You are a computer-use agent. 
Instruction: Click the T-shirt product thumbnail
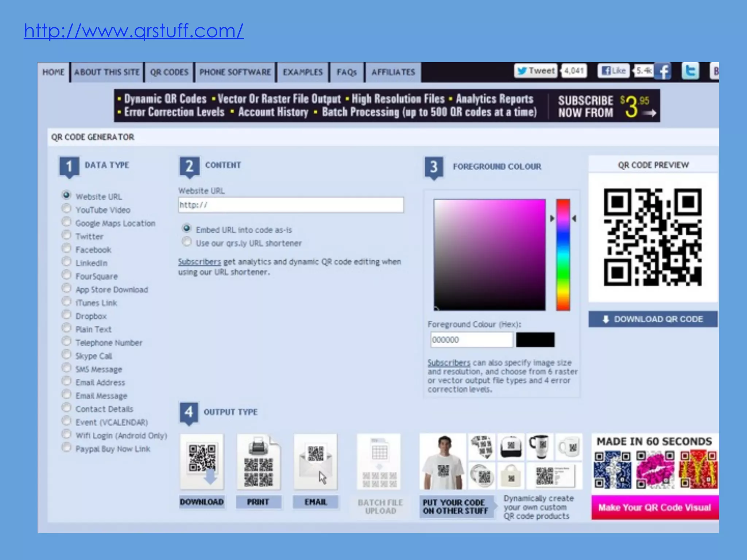coord(443,462)
